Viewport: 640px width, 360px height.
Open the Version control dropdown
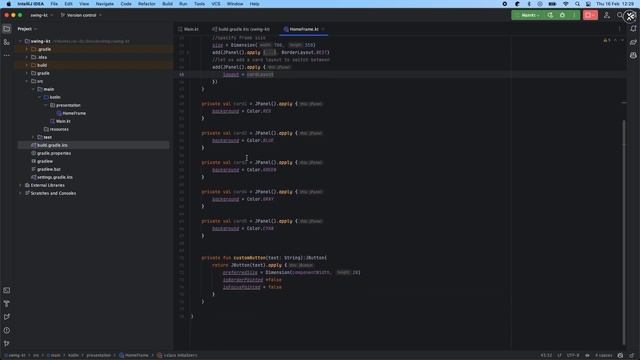[x=81, y=15]
